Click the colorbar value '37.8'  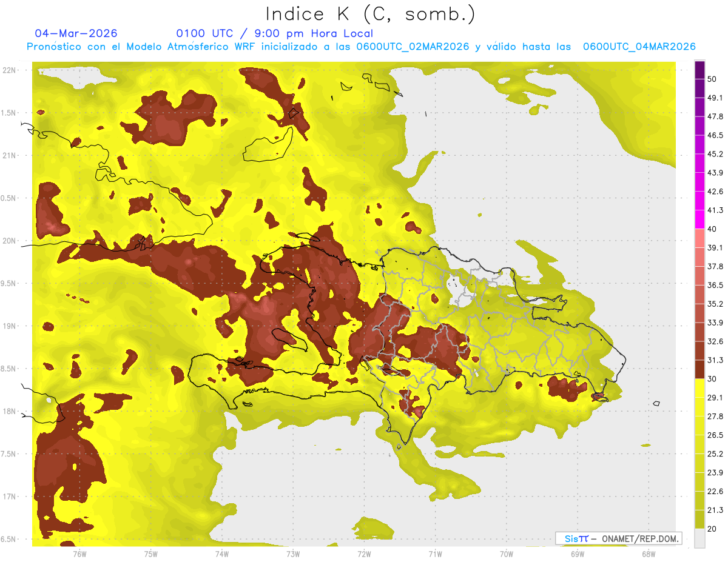715,266
